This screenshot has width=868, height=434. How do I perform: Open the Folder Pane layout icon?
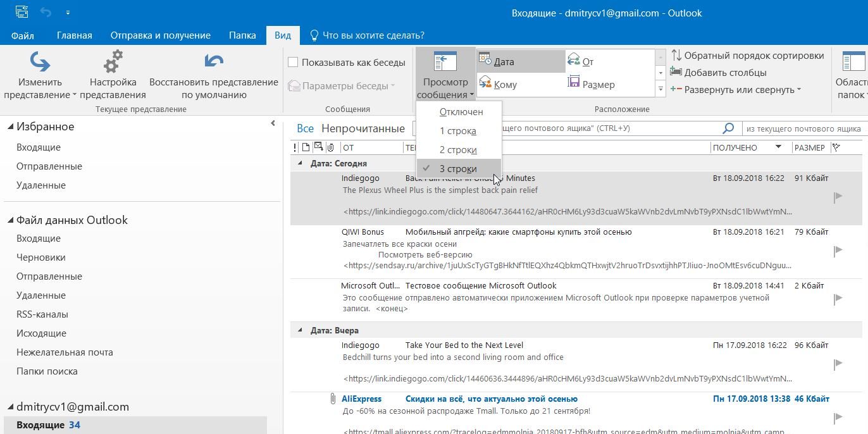coord(854,62)
